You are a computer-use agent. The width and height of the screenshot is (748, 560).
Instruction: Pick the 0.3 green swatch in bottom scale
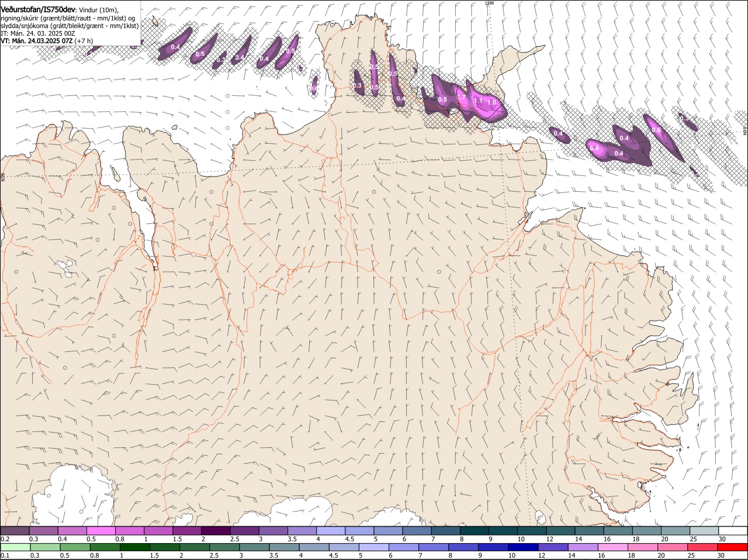(x=45, y=547)
